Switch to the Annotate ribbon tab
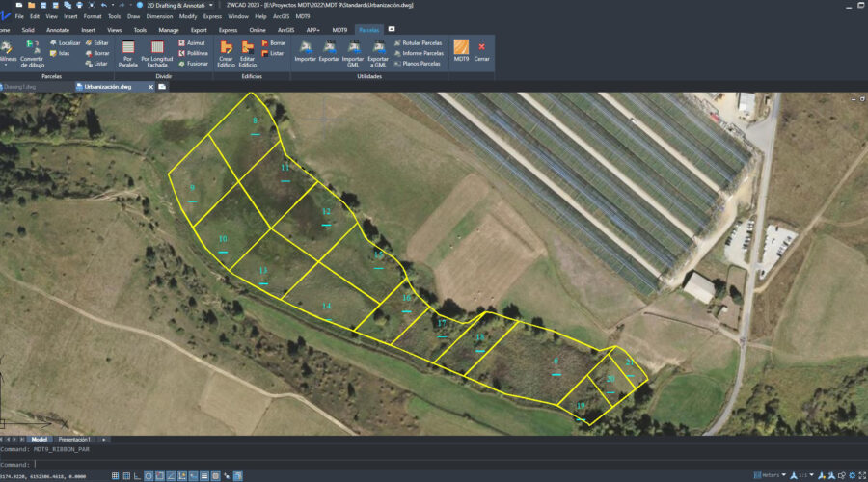868x482 pixels. tap(58, 30)
